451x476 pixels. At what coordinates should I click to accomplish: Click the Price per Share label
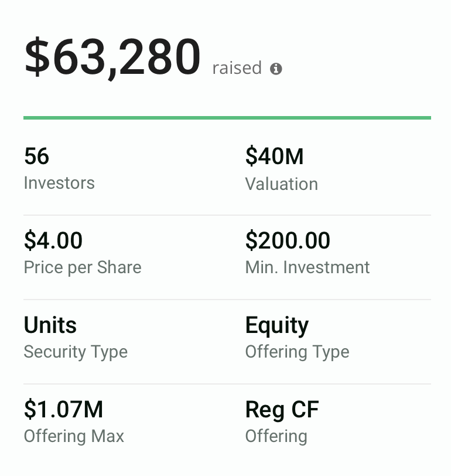coord(82,267)
